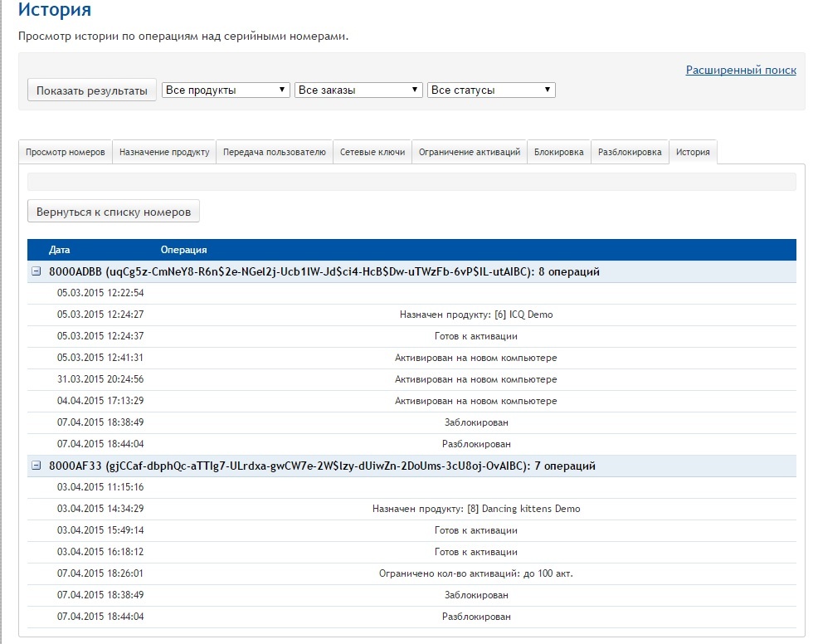Open the 'Все статусы' dropdown

click(491, 90)
